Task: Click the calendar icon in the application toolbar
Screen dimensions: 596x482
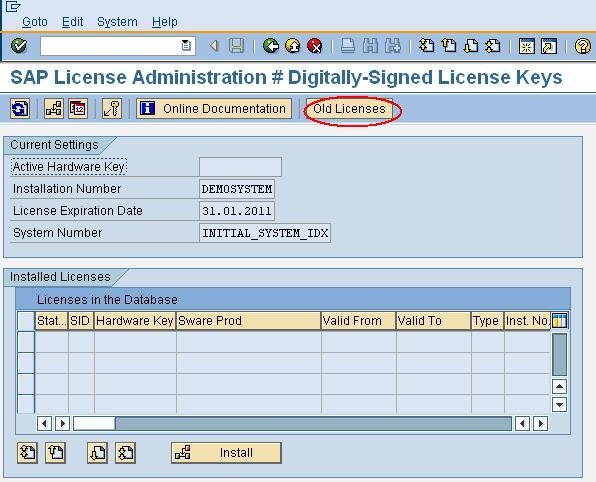Action: tap(78, 109)
